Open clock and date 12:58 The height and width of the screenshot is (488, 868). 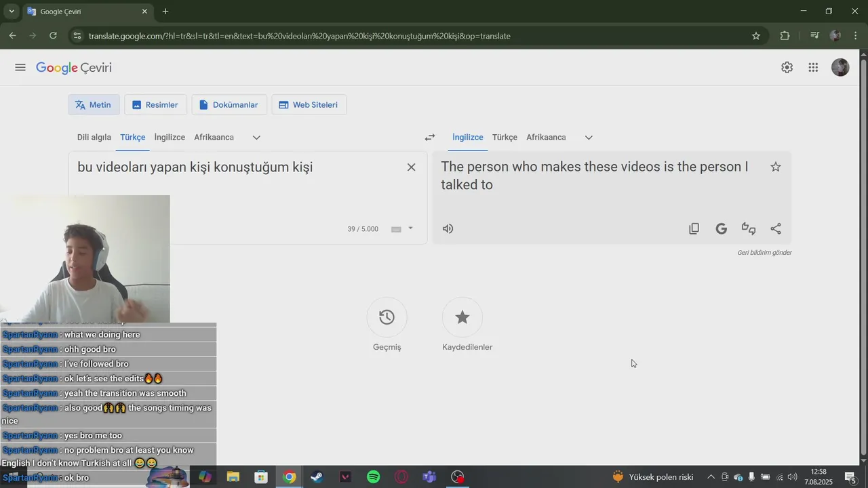tap(818, 477)
